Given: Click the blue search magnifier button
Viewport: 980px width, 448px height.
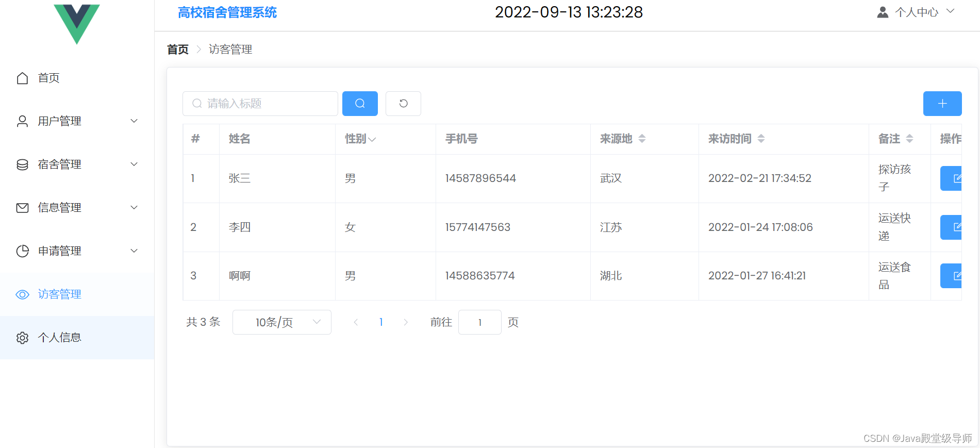Looking at the screenshot, I should point(360,104).
